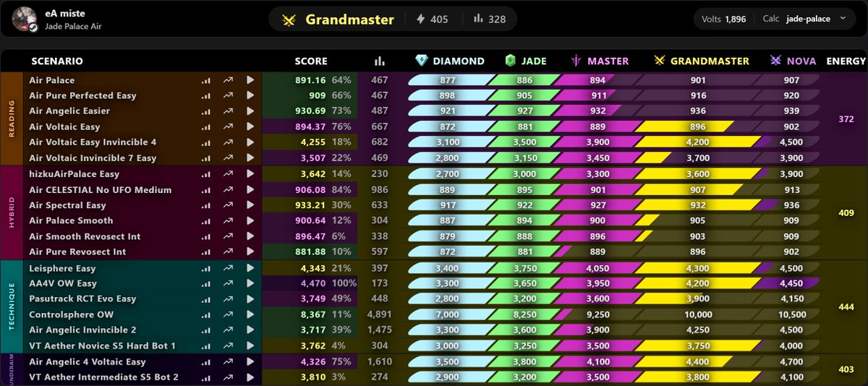Launch Air Angelic Easier with play icon

coord(250,111)
